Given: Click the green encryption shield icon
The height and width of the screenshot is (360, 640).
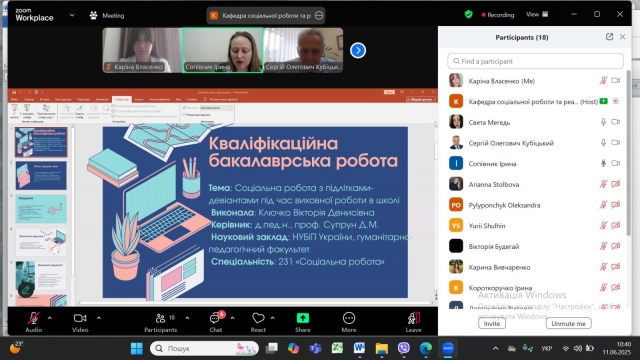Looking at the screenshot, I should pyautogui.click(x=469, y=15).
